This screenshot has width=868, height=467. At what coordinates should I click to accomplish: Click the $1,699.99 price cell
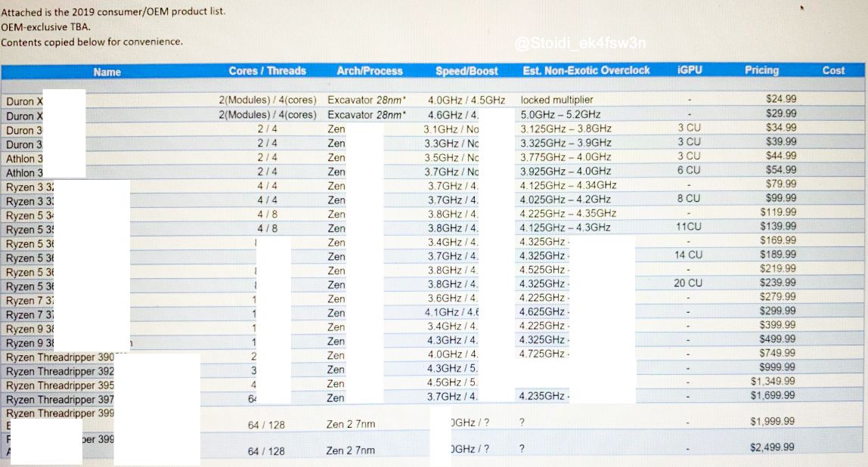[x=773, y=395]
